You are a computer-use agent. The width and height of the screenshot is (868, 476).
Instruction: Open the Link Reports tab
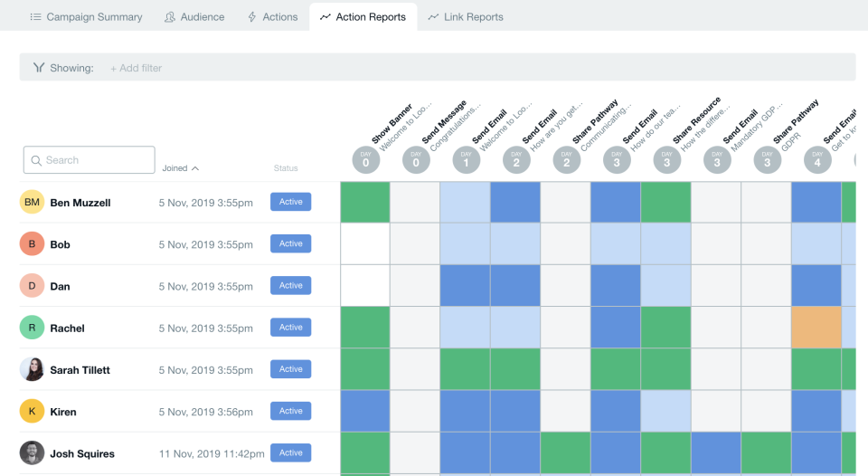(x=465, y=17)
